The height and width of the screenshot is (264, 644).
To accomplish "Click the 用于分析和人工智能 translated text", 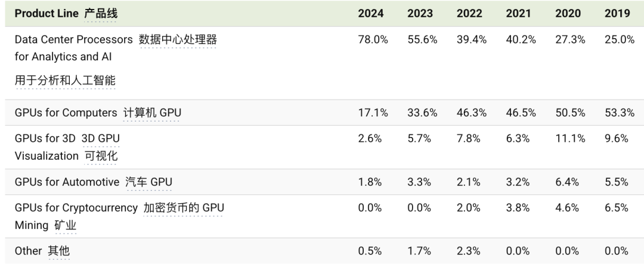I will pos(65,80).
